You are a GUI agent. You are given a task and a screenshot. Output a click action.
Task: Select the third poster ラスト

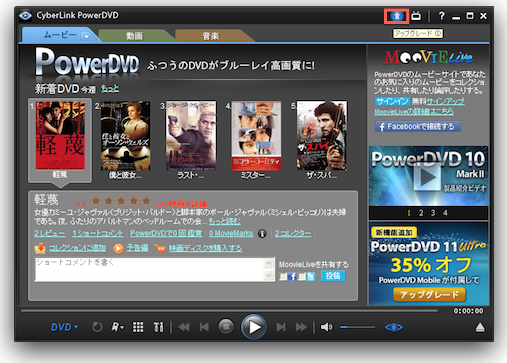click(191, 136)
